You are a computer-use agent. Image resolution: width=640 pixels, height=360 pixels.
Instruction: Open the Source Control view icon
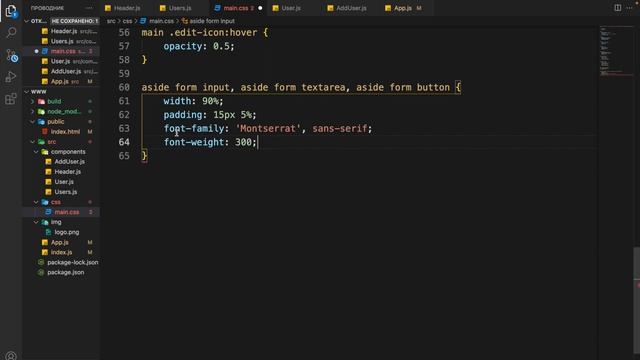[x=11, y=55]
